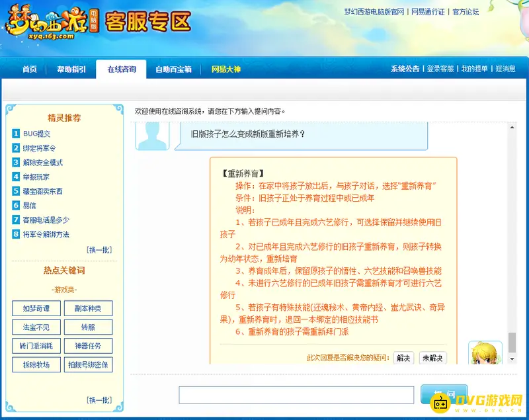
Task: Click 举报玩家 recommendation
Action: click(36, 177)
